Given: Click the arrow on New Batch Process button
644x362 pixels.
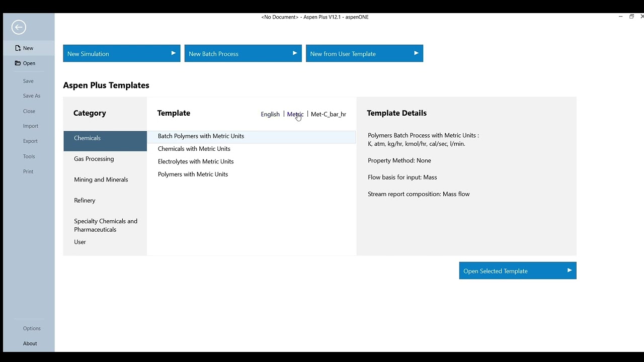Looking at the screenshot, I should tap(295, 53).
